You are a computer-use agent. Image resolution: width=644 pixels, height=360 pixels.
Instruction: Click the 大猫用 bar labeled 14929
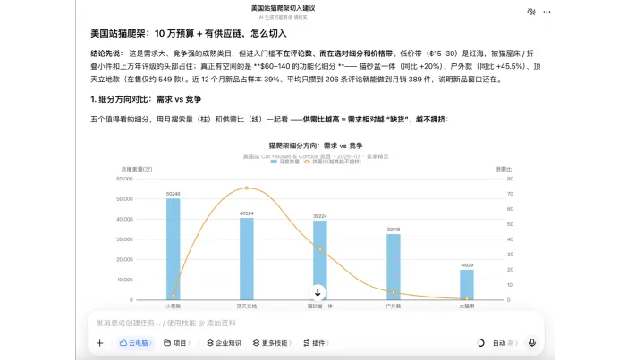tap(467, 285)
